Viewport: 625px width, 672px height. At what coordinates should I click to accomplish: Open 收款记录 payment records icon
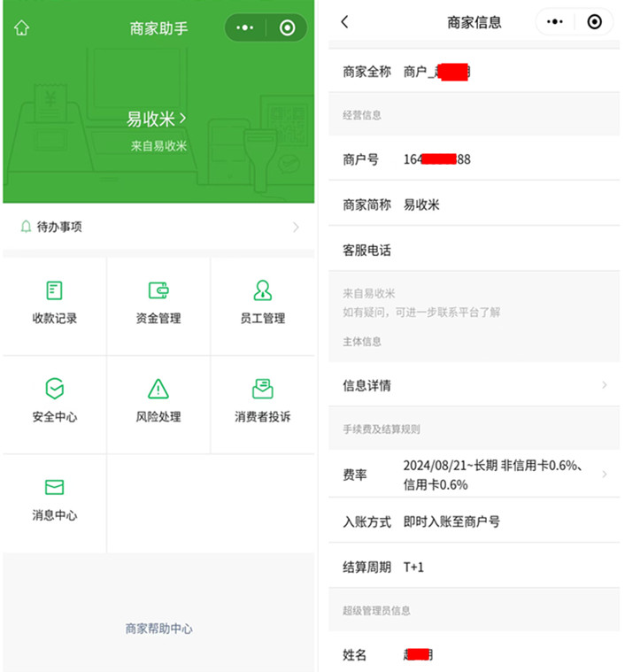[x=55, y=290]
